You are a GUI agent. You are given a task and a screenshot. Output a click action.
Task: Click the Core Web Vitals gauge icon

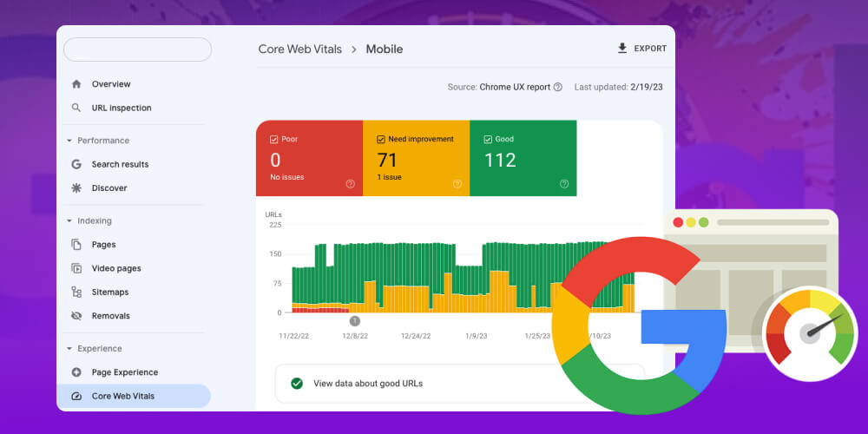point(76,396)
